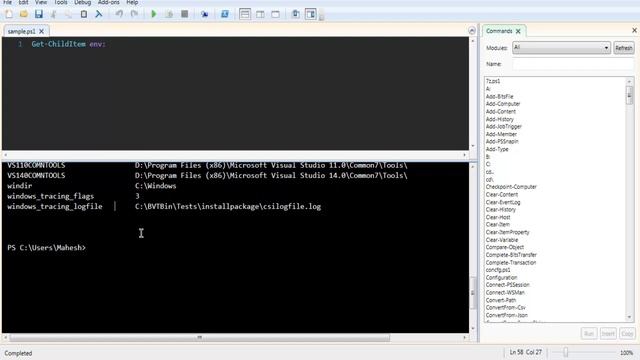Open a script with the folder icon
The width and height of the screenshot is (640, 360).
click(24, 14)
